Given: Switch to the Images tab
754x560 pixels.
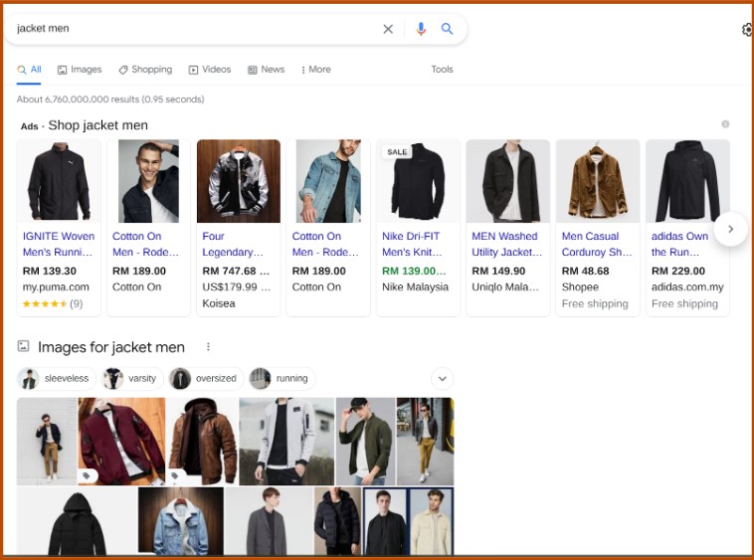Looking at the screenshot, I should [80, 70].
